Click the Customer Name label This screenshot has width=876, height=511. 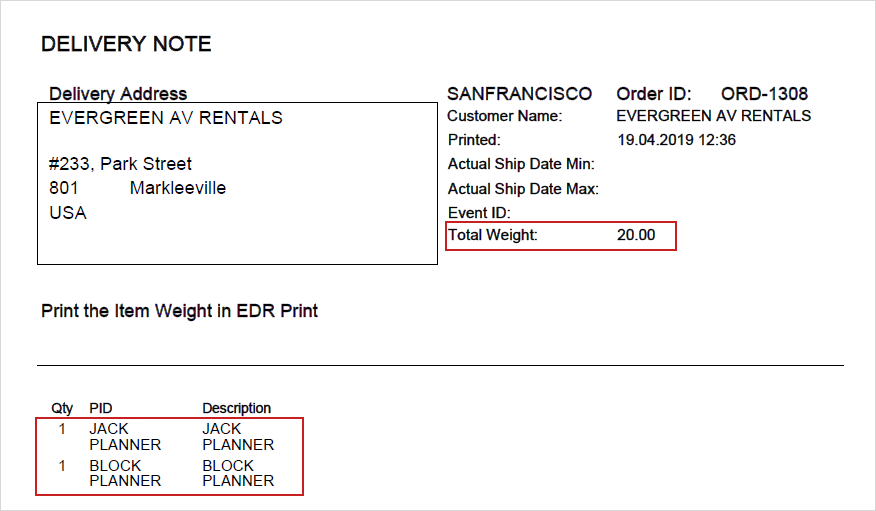[x=505, y=116]
